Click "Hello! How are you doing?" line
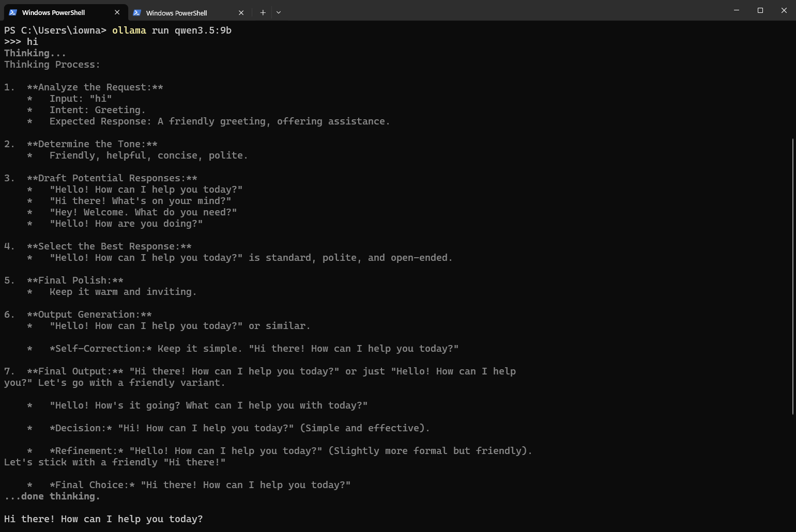 coord(126,224)
